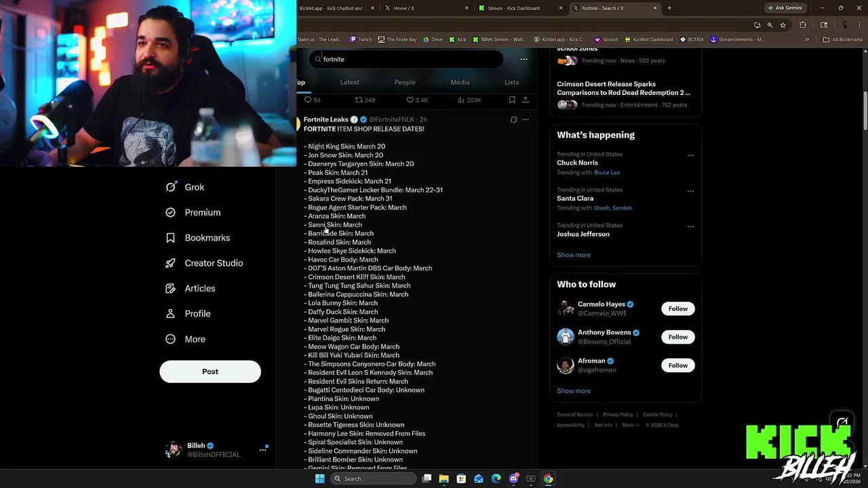The width and height of the screenshot is (868, 488).
Task: Open the browser zoom magnifier icon
Action: tap(770, 25)
